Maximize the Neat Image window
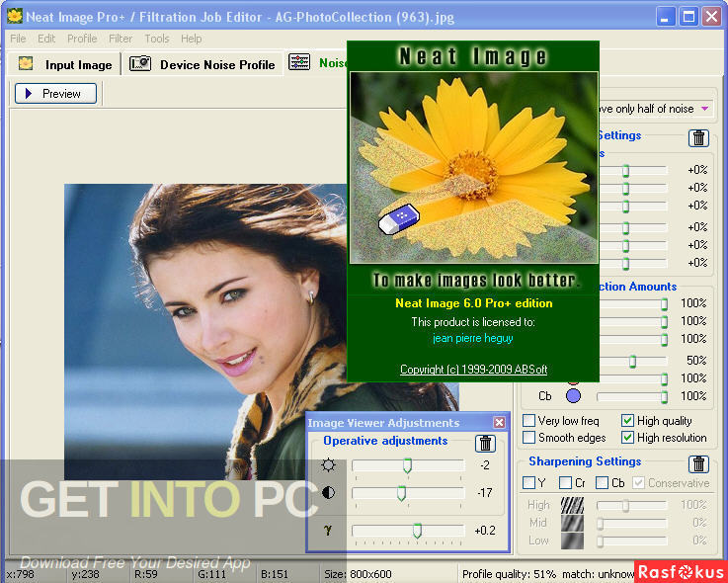This screenshot has width=728, height=583. (689, 17)
